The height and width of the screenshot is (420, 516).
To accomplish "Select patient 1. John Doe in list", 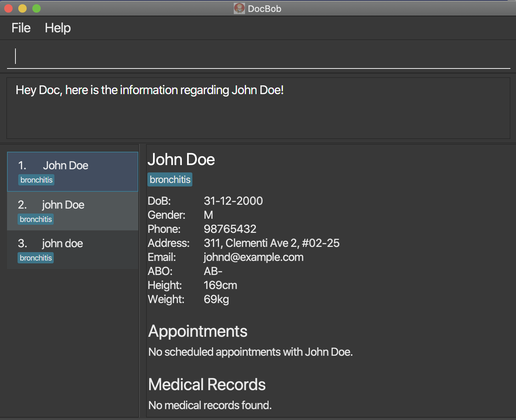I will point(73,172).
